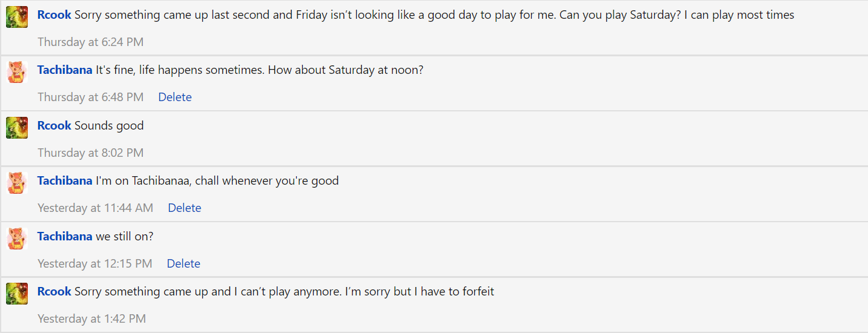Click the "Thursday at 6:48 PM" timestamp
The width and height of the screenshot is (868, 333).
(90, 97)
